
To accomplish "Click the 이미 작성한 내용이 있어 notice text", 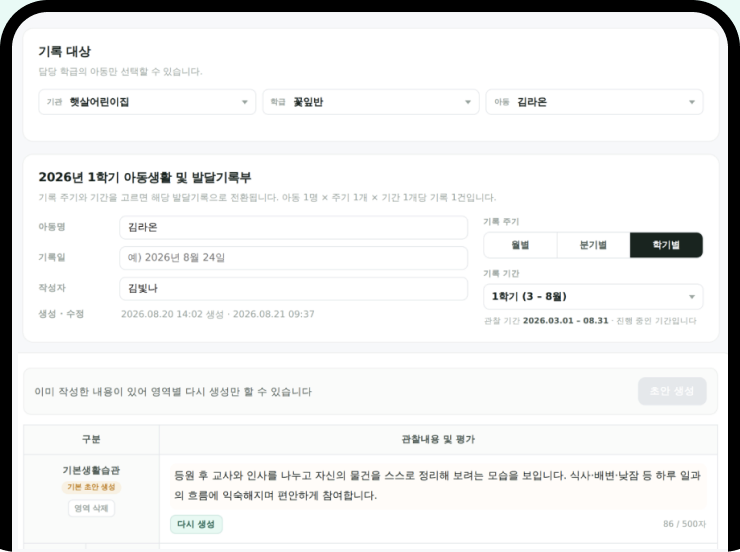I will point(173,392).
